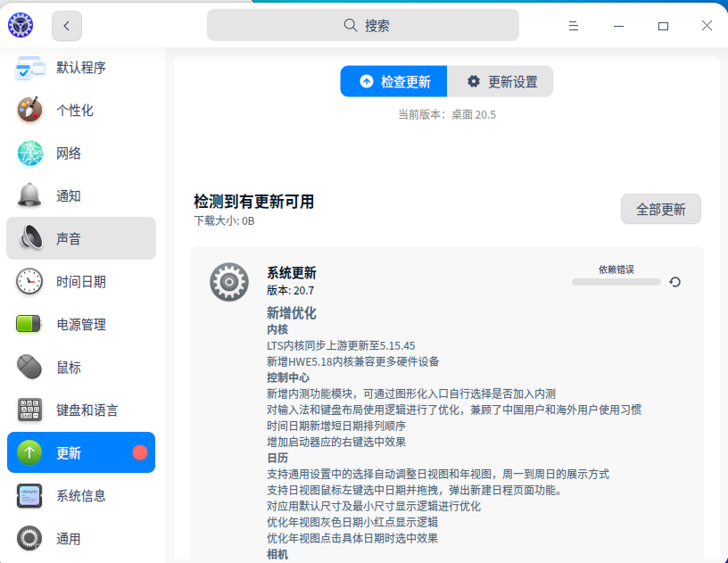The image size is (728, 563).
Task: Click the 日历 section heading
Action: point(277,458)
